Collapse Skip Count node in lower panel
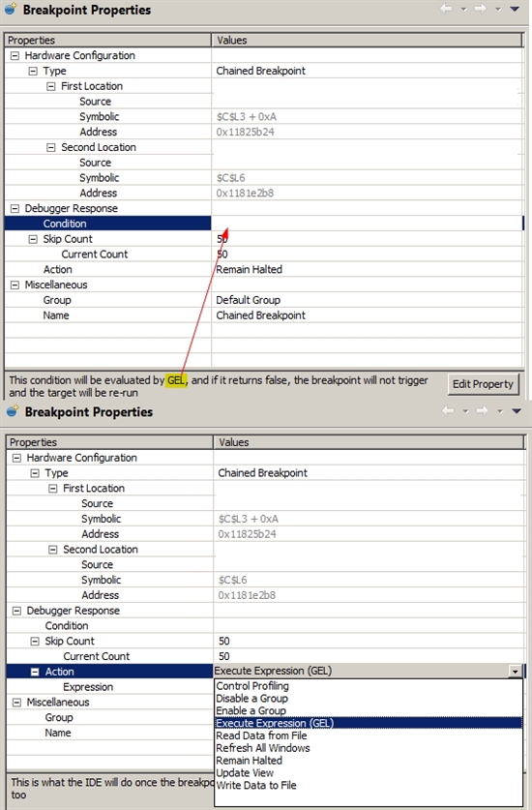The width and height of the screenshot is (532, 810). coord(35,641)
